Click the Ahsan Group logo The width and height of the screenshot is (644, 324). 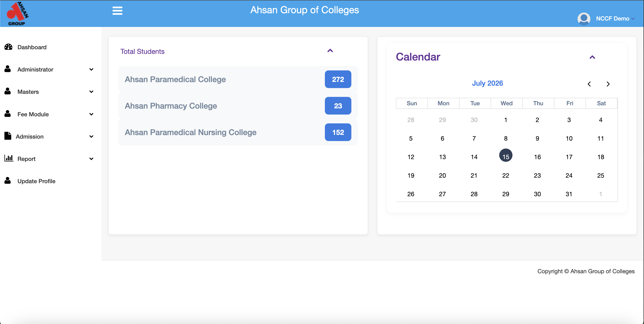coord(17,13)
